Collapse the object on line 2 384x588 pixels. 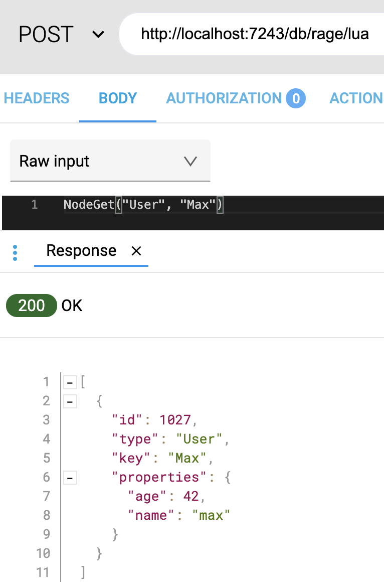tap(70, 401)
